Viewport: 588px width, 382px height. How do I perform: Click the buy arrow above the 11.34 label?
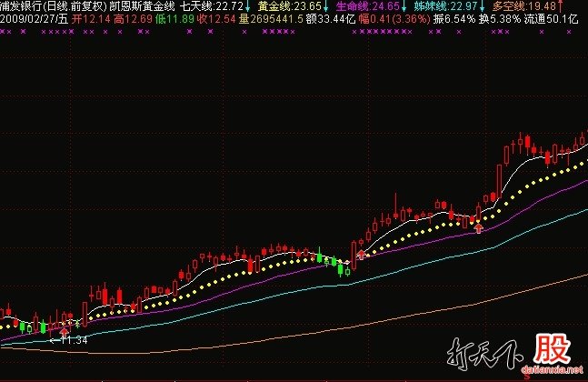coord(65,331)
